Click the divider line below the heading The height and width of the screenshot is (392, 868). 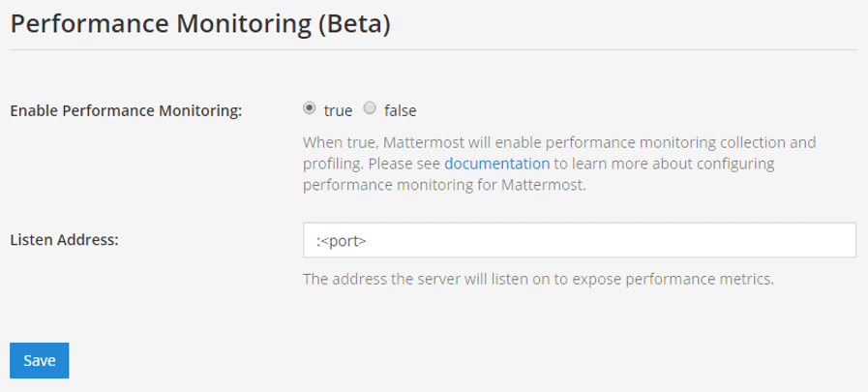433,49
